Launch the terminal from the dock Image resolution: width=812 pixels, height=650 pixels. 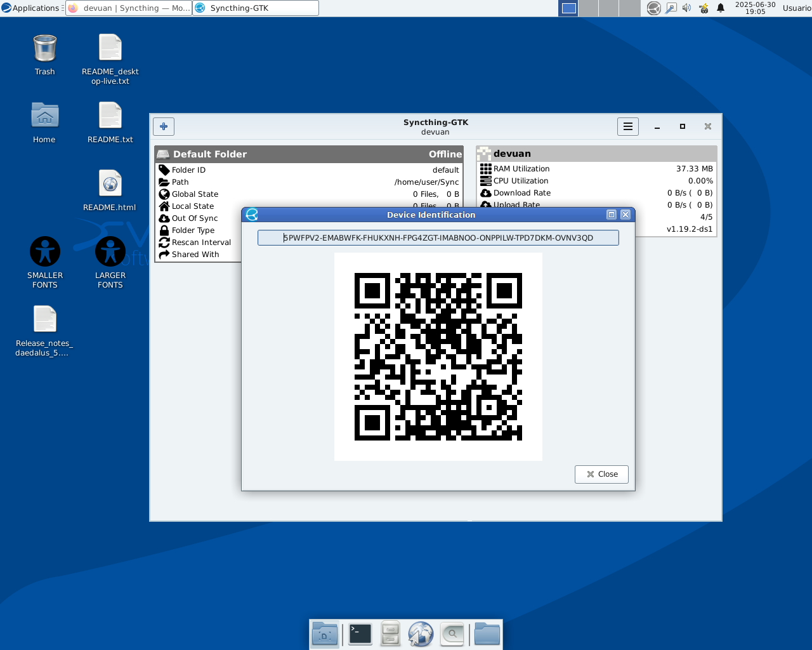[360, 633]
